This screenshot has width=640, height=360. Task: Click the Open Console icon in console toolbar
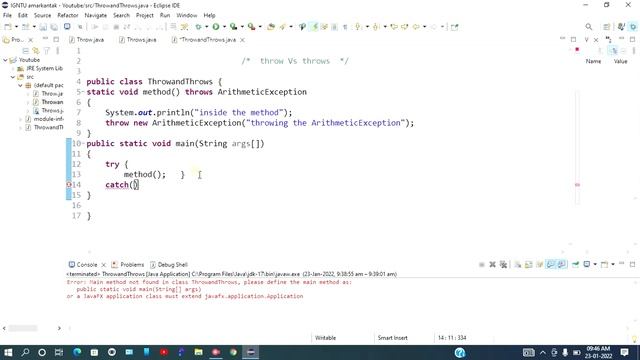604,264
